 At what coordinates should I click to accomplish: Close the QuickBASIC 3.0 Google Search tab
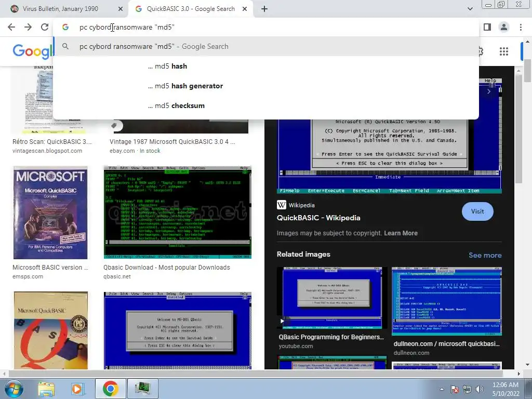coord(245,9)
